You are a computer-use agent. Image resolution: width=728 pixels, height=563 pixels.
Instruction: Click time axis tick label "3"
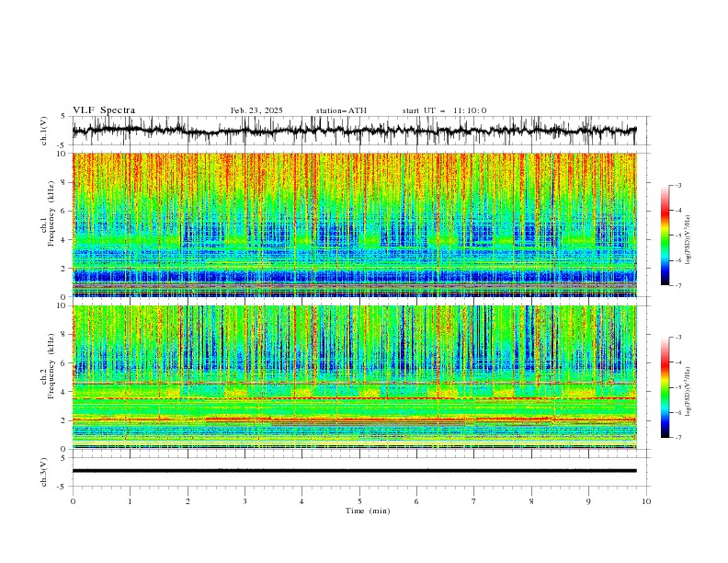(245, 501)
